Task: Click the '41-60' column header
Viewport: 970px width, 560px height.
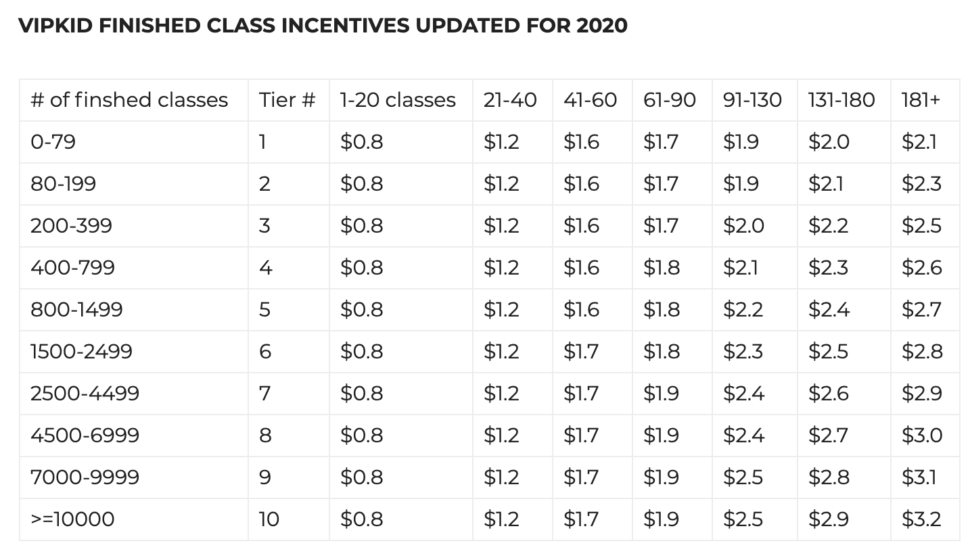Action: coord(590,100)
